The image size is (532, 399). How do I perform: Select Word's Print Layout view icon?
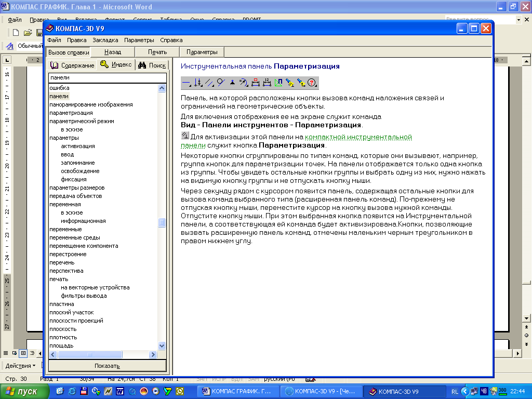tap(23, 353)
